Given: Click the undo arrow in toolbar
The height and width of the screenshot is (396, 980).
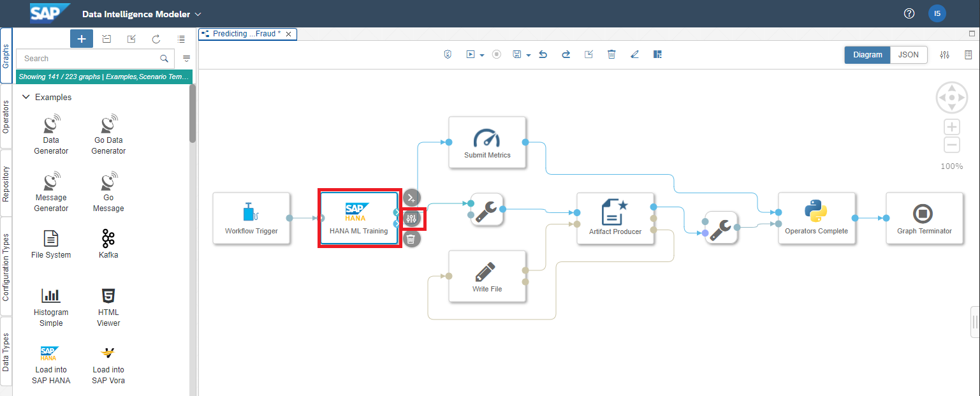Looking at the screenshot, I should pyautogui.click(x=543, y=55).
